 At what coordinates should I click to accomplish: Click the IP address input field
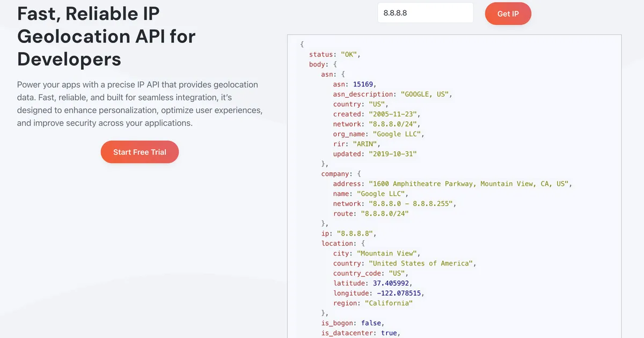tap(426, 12)
